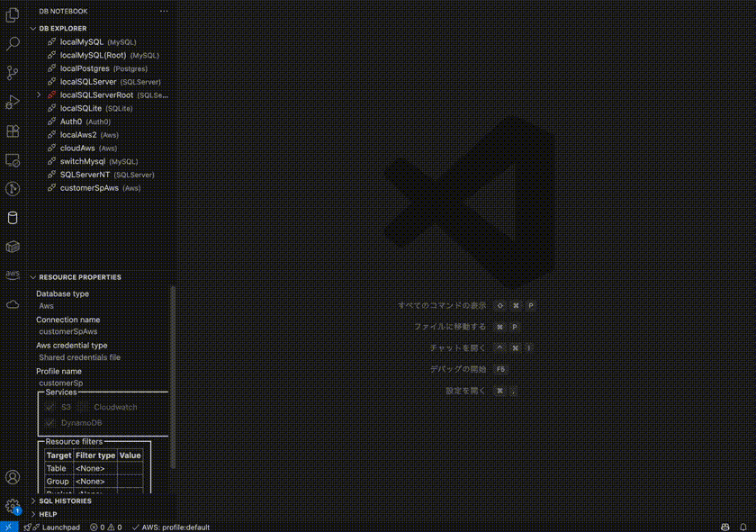Click the Group row's <None> filter type cell

click(x=95, y=482)
